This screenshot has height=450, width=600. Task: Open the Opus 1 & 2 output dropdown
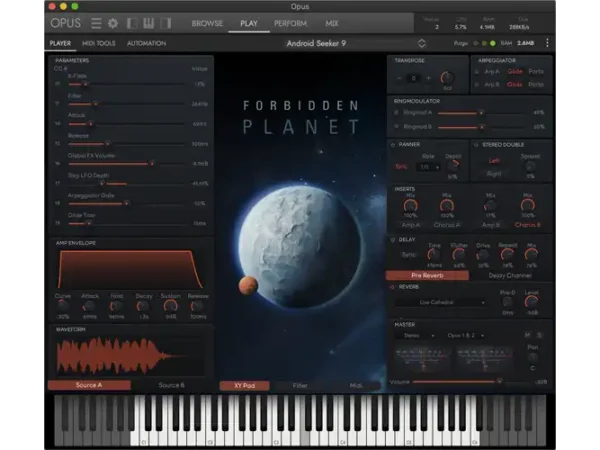click(x=465, y=336)
